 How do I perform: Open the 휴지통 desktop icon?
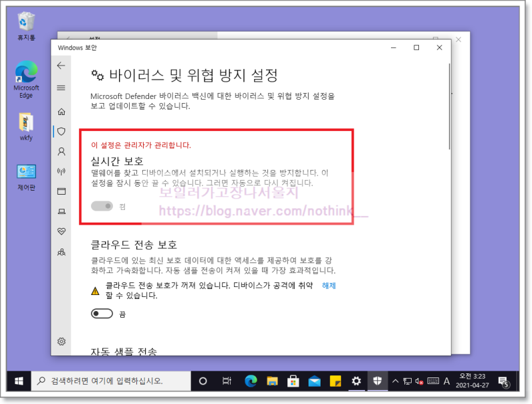click(x=26, y=26)
